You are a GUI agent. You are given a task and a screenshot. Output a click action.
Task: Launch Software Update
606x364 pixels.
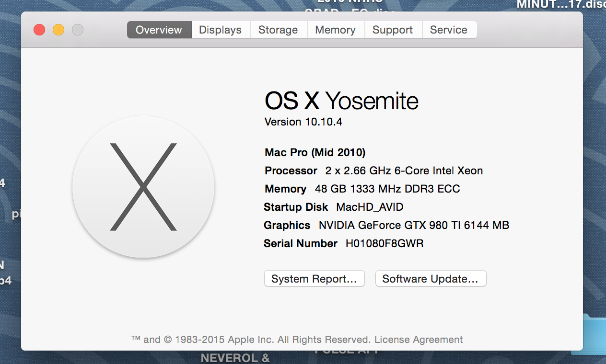tap(431, 279)
